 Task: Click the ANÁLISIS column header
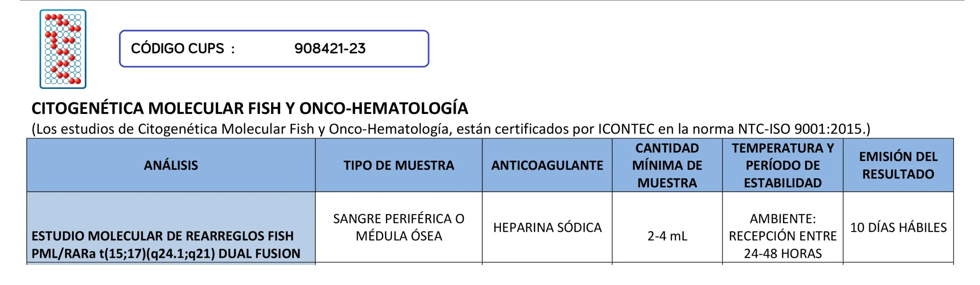click(171, 165)
